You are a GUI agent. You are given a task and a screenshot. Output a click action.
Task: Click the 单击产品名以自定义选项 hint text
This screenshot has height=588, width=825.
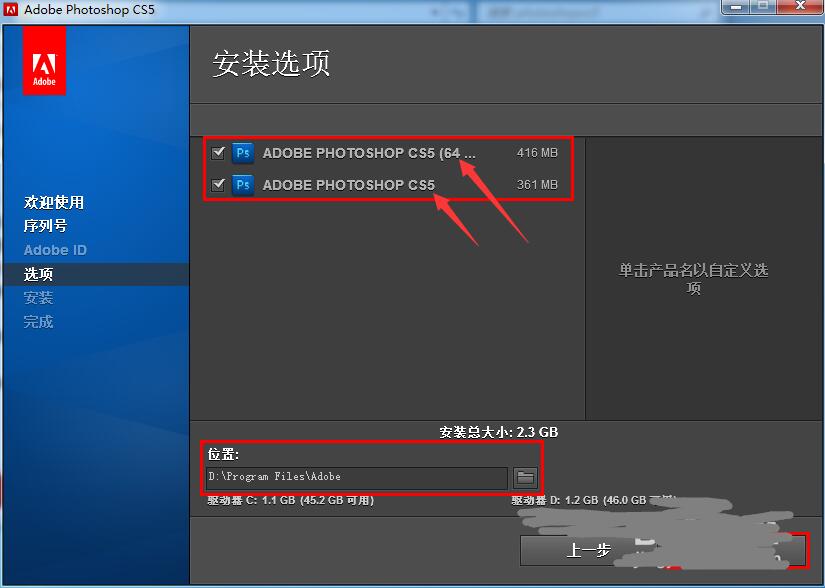click(693, 279)
